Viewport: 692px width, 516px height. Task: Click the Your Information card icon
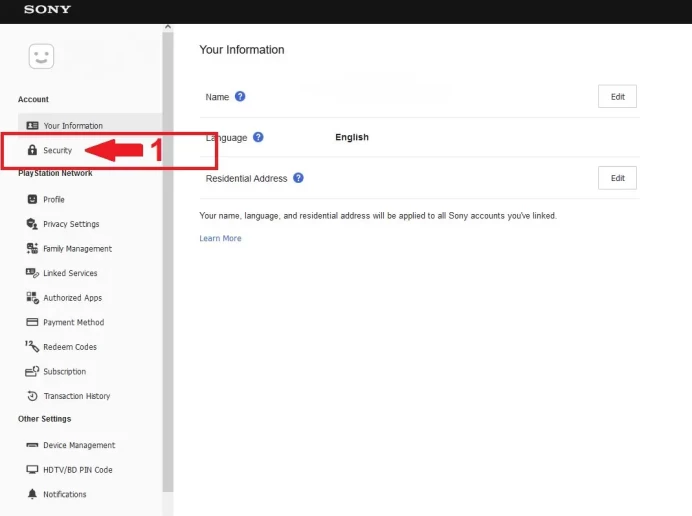32,125
